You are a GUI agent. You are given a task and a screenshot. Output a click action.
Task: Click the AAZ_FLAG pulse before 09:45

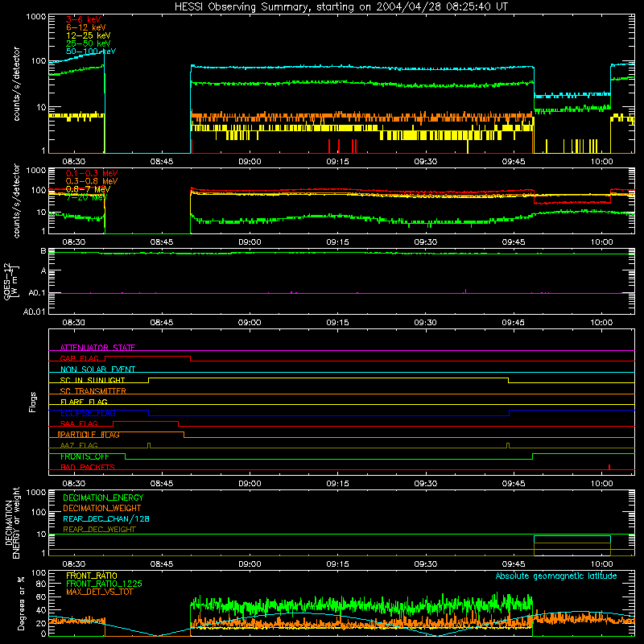[x=508, y=446]
